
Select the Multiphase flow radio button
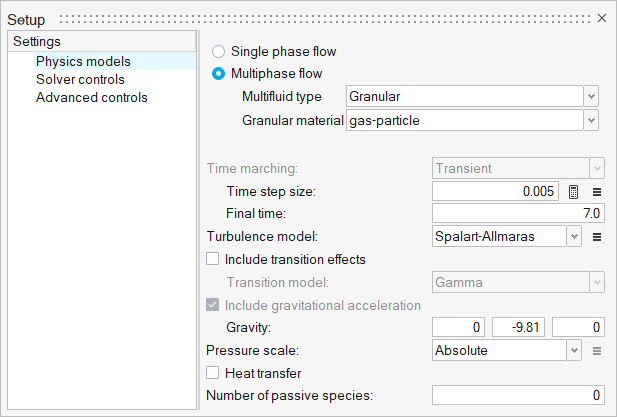218,74
